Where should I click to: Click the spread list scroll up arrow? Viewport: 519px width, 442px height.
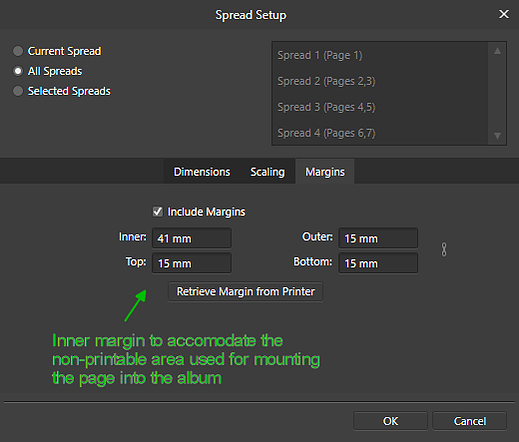coord(497,51)
